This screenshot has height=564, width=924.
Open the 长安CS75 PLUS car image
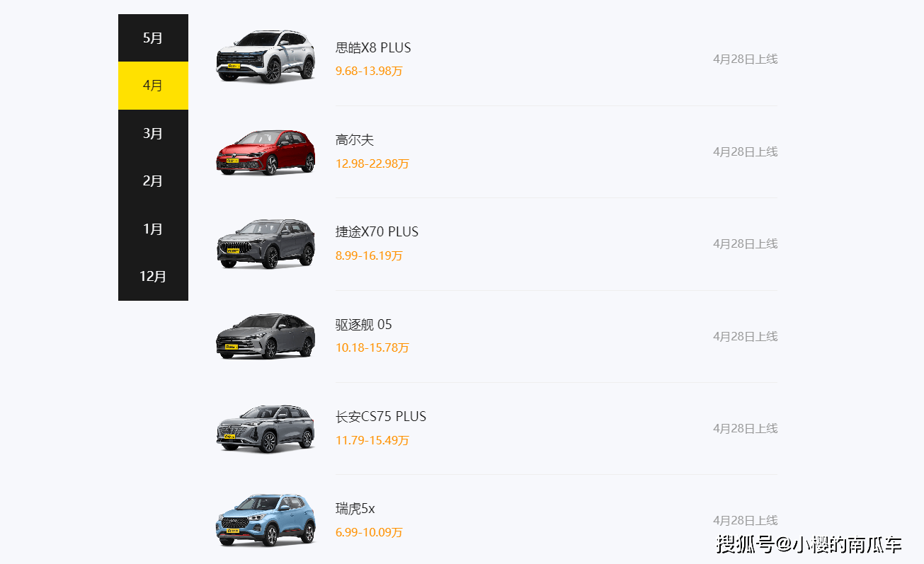[266, 429]
